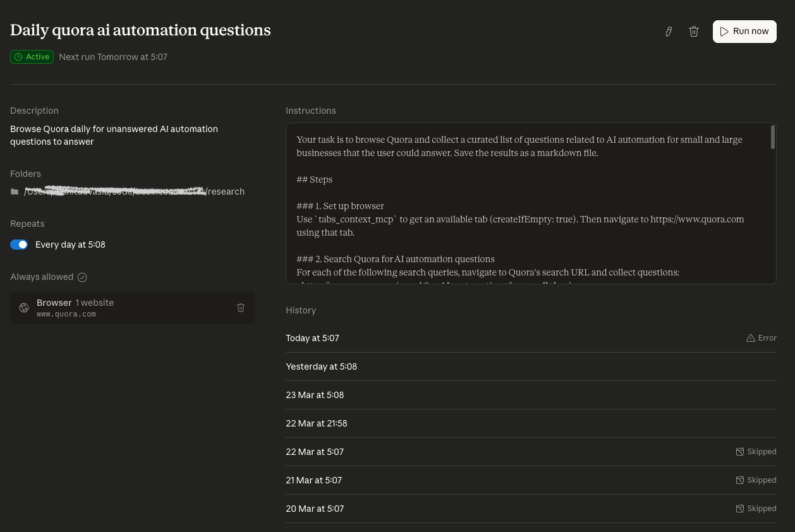Click the trash icon next to Run now

[x=694, y=32]
